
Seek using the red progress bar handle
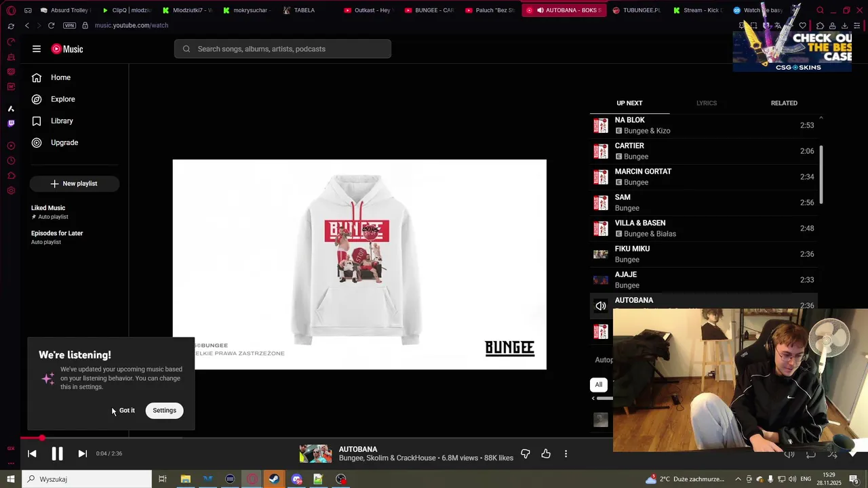(42, 438)
